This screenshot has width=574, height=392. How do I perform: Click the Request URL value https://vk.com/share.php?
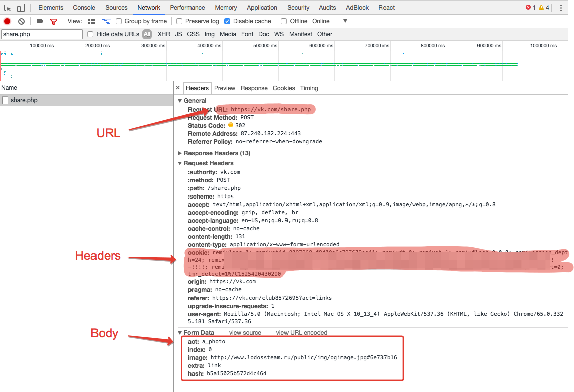270,109
